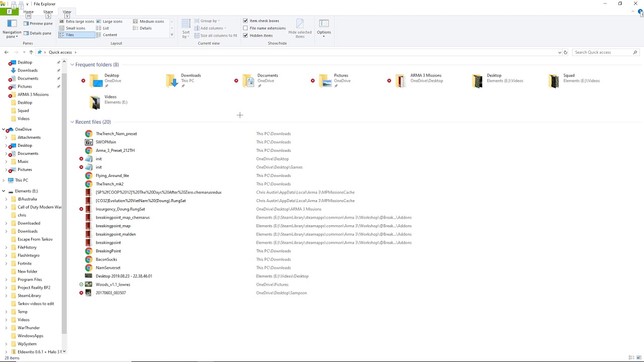Open Music folder under OneDrive
Viewport: 644px width, 362px height.
[23, 161]
